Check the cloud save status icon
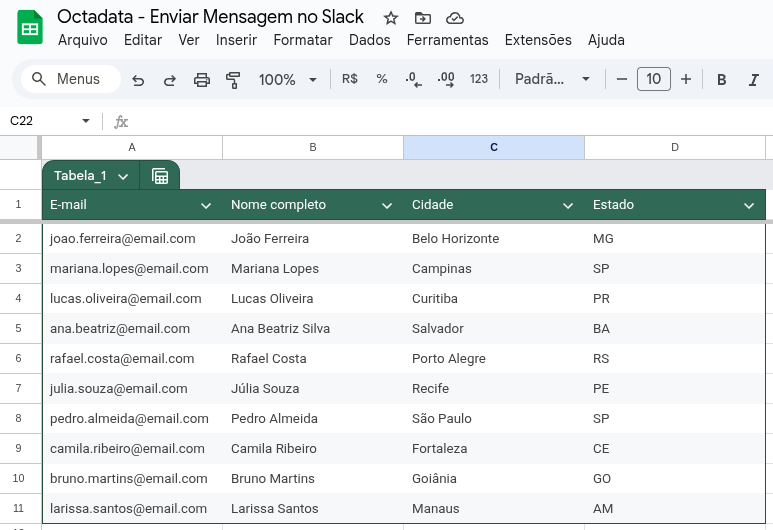Screen dimensions: 773x530 455,18
